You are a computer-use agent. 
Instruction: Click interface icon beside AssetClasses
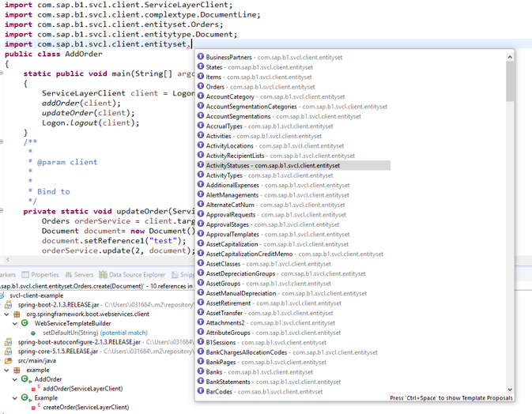(201, 263)
